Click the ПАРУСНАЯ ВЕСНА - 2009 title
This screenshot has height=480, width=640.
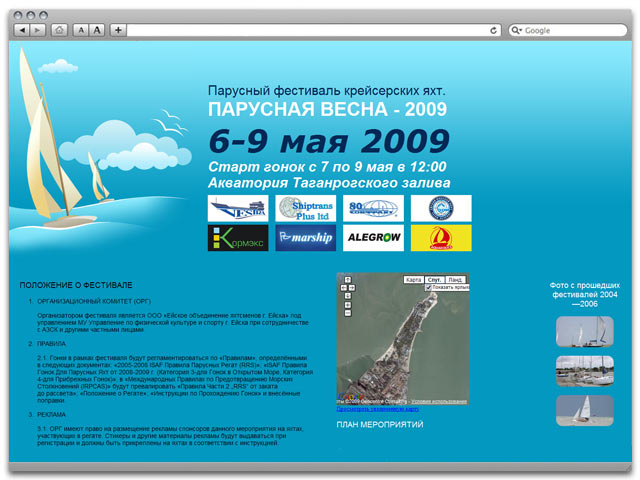[327, 109]
